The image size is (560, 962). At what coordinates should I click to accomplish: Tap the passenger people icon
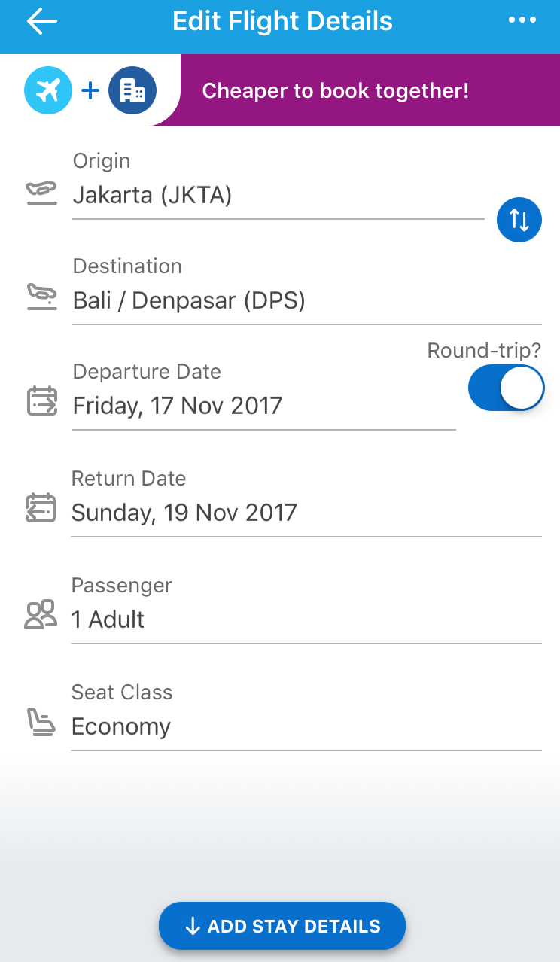pos(41,615)
